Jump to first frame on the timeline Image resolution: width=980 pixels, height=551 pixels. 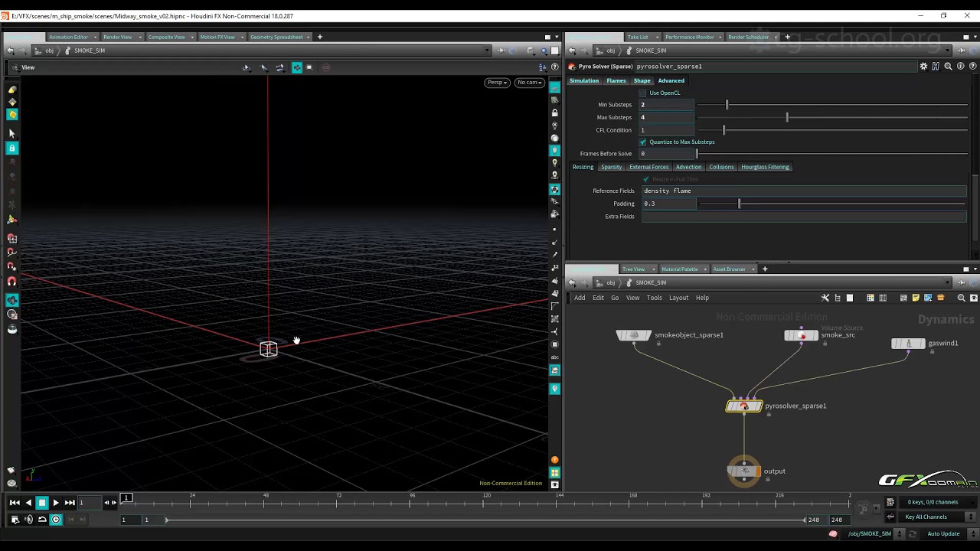pos(15,503)
